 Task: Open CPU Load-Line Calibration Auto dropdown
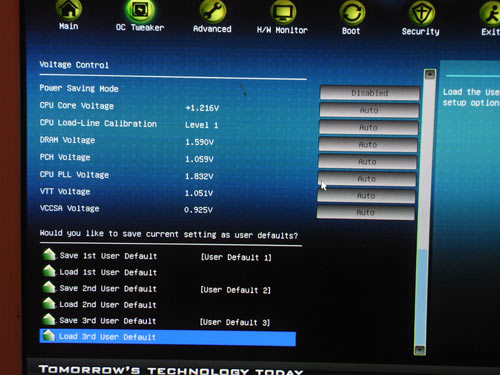[368, 128]
